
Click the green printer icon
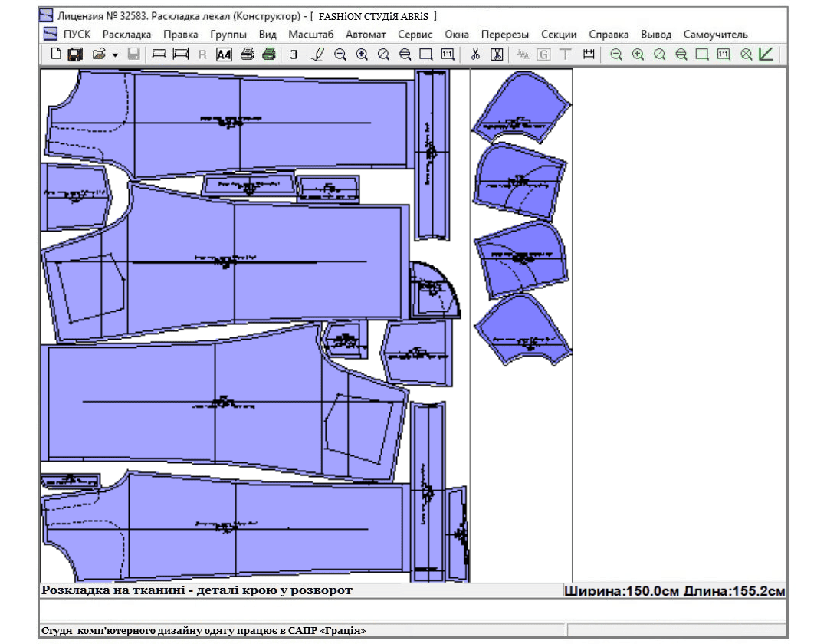point(269,54)
